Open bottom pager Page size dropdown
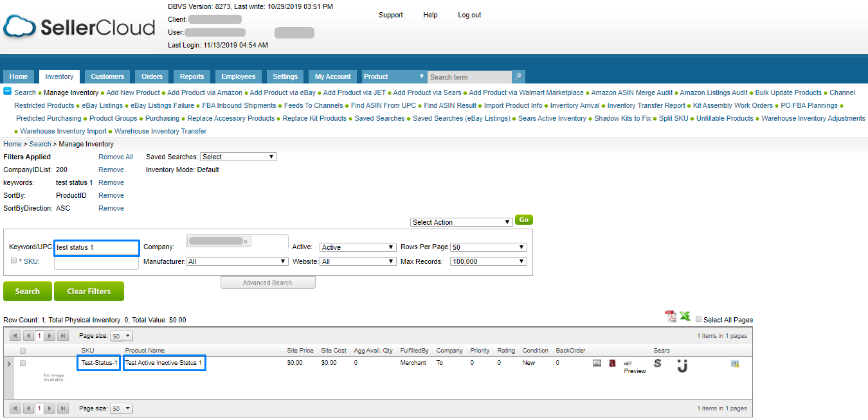This screenshot has height=420, width=868. pos(122,408)
